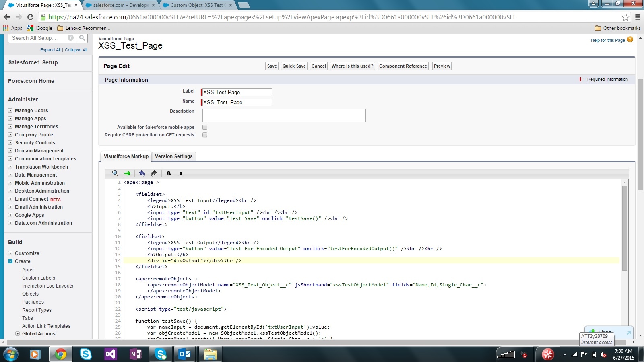The image size is (644, 362).
Task: Open Windows Explorer from the taskbar
Action: pos(210,354)
